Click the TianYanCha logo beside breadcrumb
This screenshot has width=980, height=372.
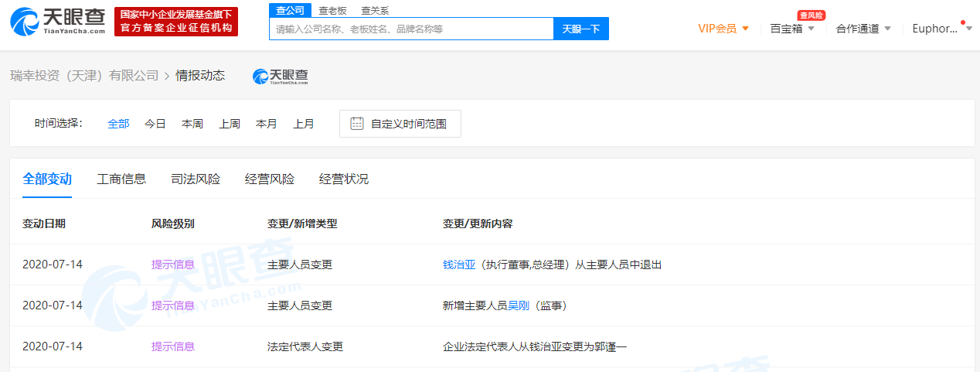281,76
